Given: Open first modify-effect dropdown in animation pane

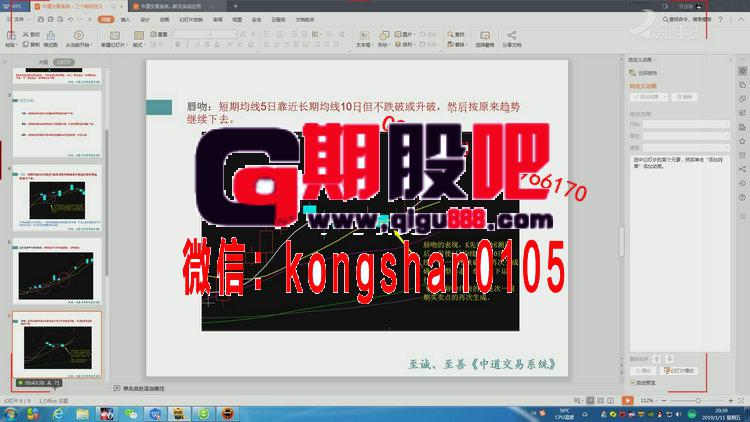Looking at the screenshot, I should [686, 124].
